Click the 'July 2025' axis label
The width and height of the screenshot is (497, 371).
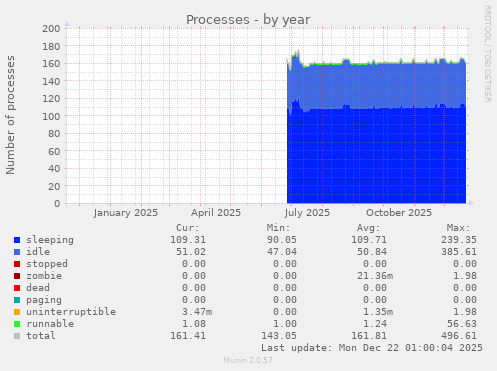(307, 213)
